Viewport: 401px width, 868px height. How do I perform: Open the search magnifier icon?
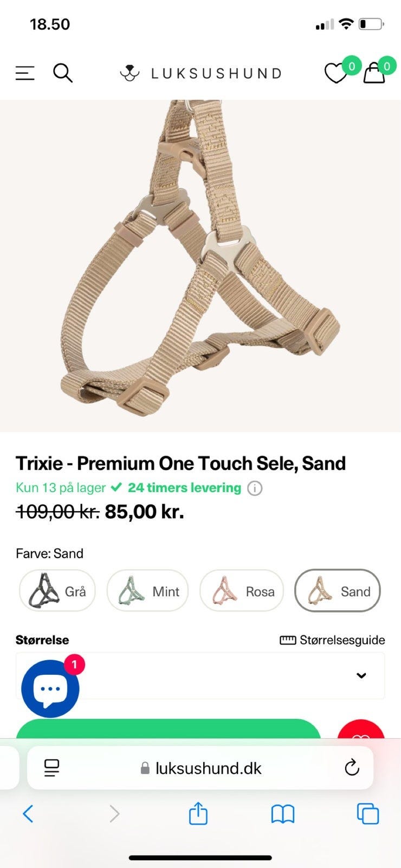62,73
